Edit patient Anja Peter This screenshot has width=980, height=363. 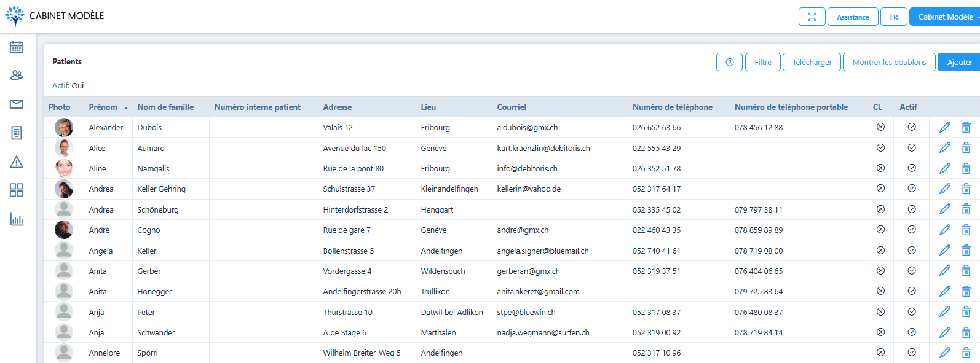[945, 312]
